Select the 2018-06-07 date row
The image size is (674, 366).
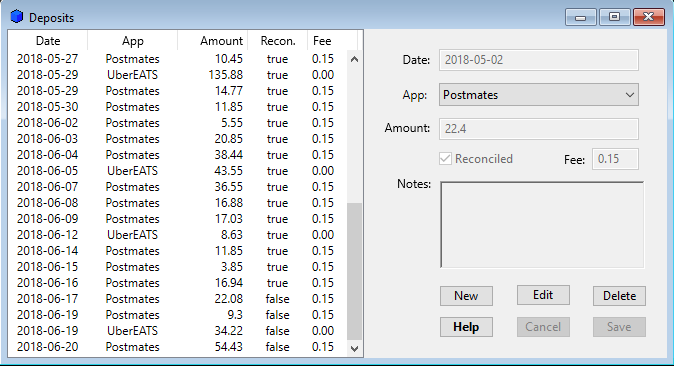(48, 187)
